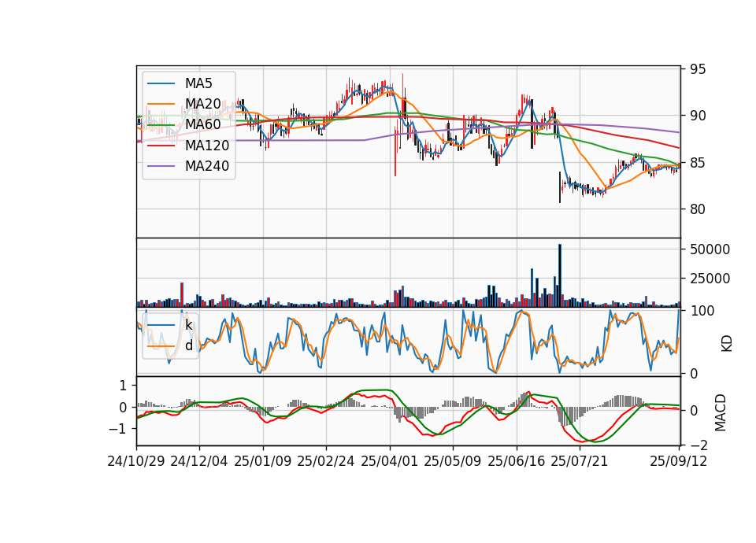Click the 25/09/12 date axis label

679,461
